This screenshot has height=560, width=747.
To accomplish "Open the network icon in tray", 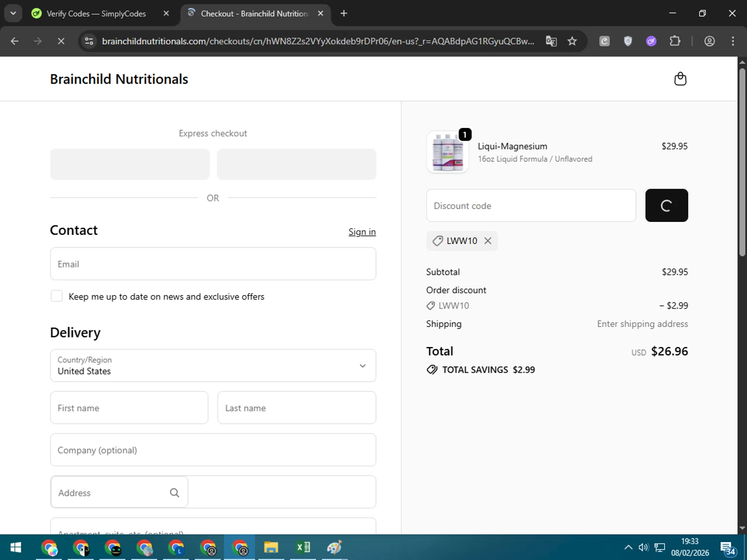I will click(660, 548).
